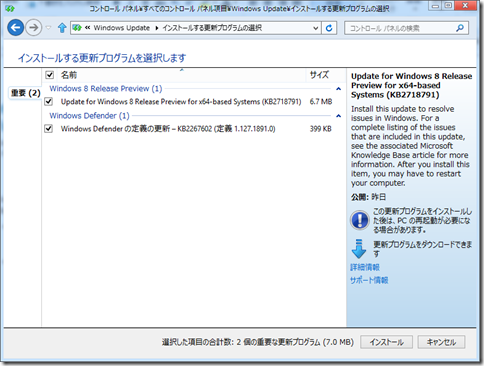The width and height of the screenshot is (484, 366).
Task: Open the サポート情報 link
Action: click(x=369, y=280)
